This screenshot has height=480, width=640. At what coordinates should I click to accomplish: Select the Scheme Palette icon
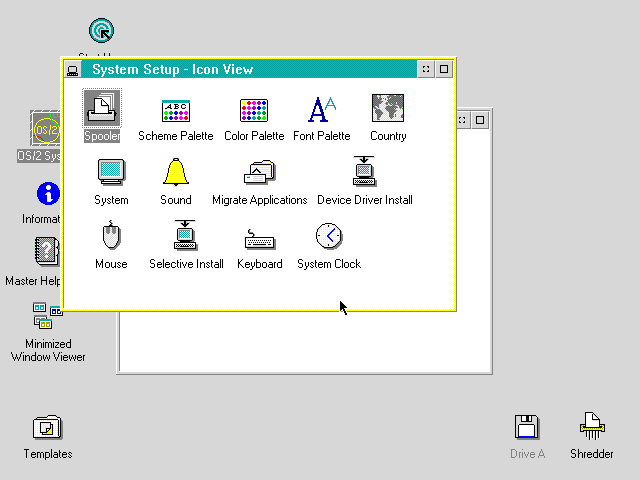click(x=176, y=110)
